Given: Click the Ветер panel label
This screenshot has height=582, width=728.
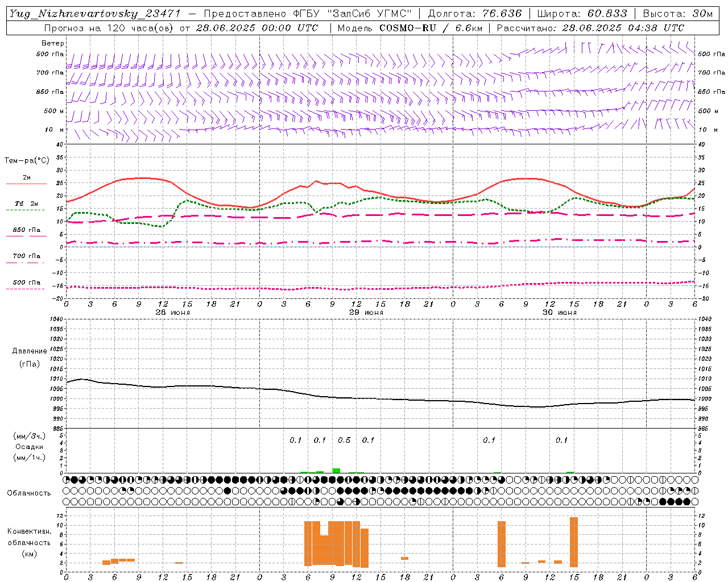Looking at the screenshot, I should click(53, 43).
